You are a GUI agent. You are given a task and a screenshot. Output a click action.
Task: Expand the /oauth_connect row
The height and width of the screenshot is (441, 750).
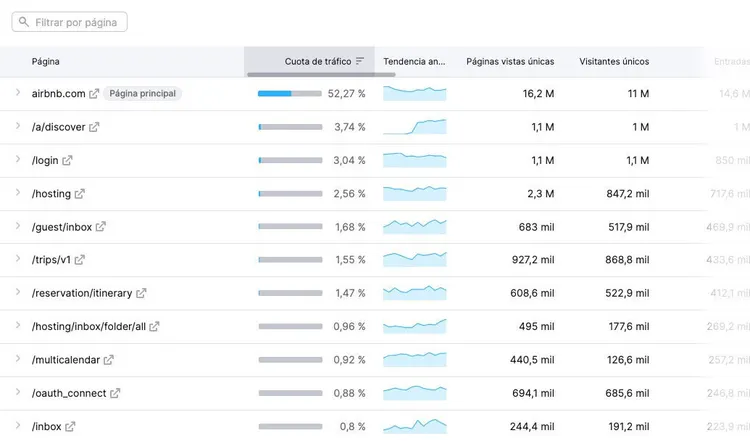pyautogui.click(x=18, y=392)
